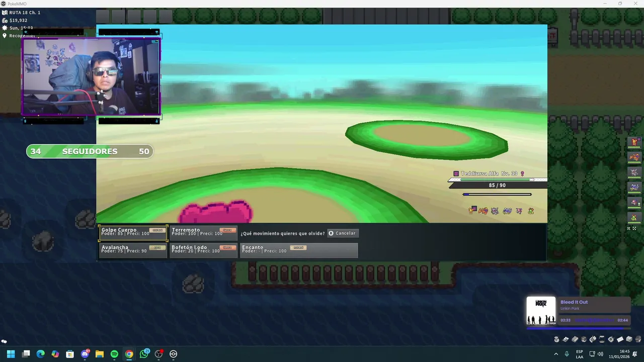Open the volume control in system tray

600,354
